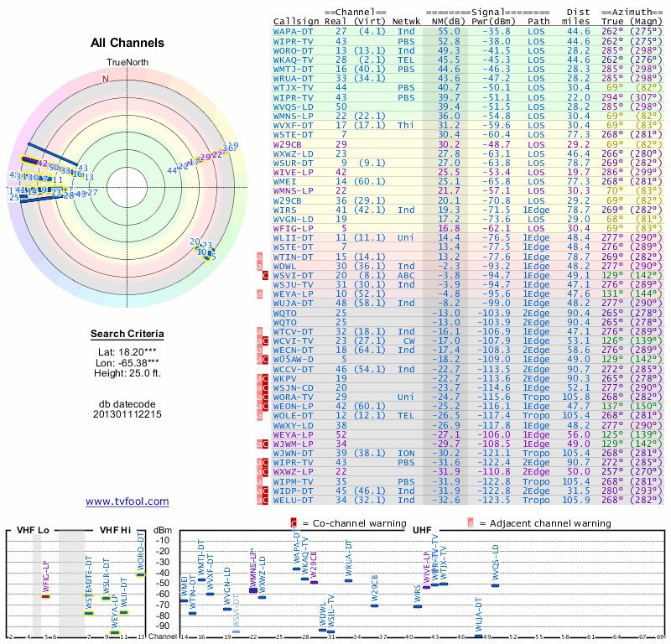Click the Lon: -65.38*** text
The height and width of the screenshot is (644, 671).
pyautogui.click(x=127, y=363)
